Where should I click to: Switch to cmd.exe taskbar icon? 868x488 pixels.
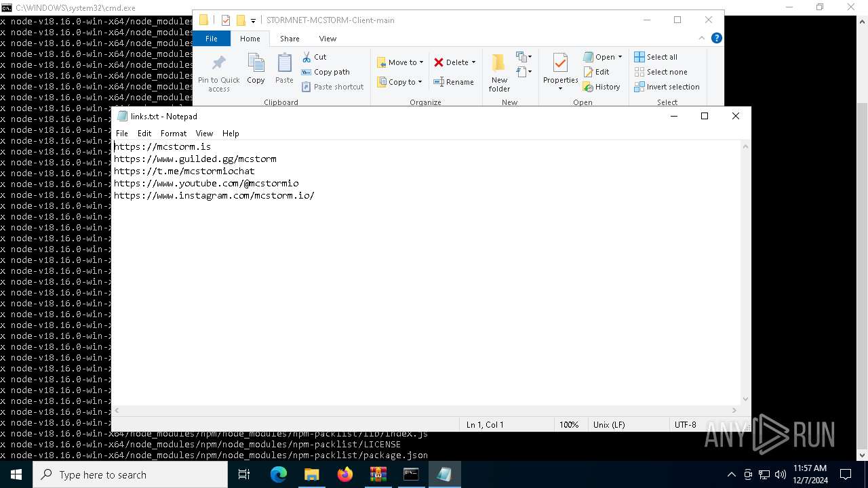[x=411, y=474]
